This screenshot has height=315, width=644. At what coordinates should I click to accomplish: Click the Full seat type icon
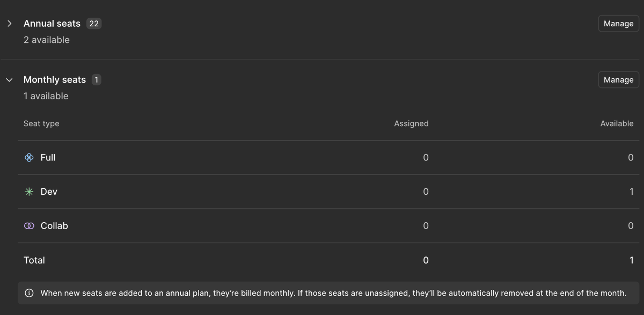pyautogui.click(x=30, y=157)
